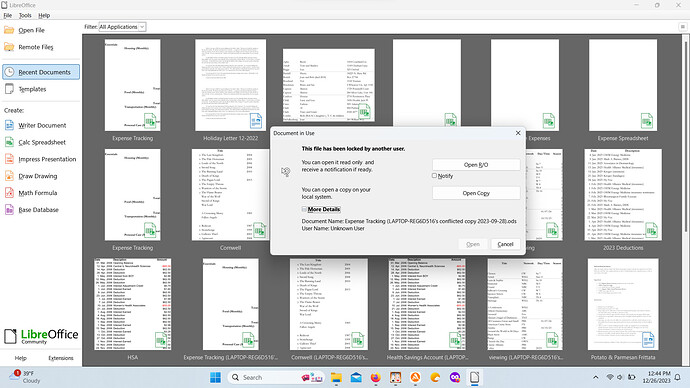Click the Writer Document icon in Create list

pyautogui.click(x=9, y=125)
